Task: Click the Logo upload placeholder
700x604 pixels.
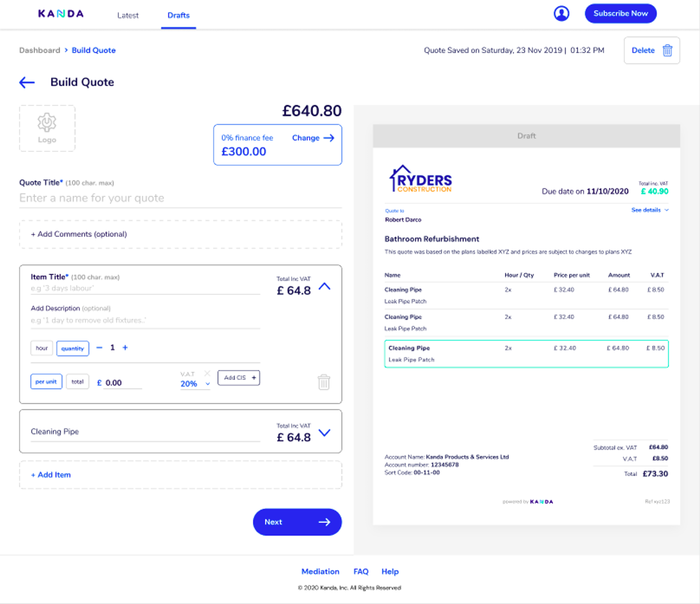Action: 47,129
